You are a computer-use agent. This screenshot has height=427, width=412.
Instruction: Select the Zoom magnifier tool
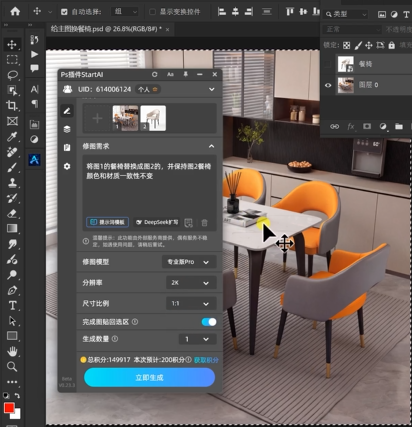(x=12, y=366)
